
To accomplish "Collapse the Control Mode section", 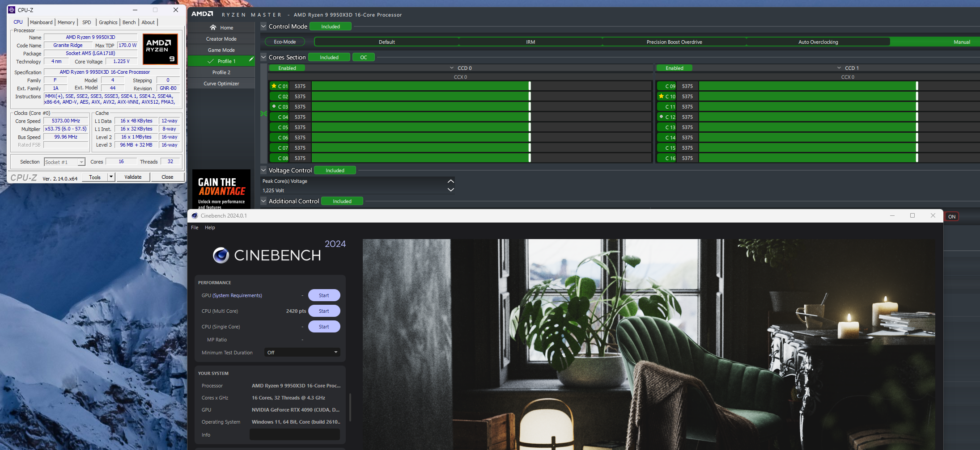I will 263,26.
